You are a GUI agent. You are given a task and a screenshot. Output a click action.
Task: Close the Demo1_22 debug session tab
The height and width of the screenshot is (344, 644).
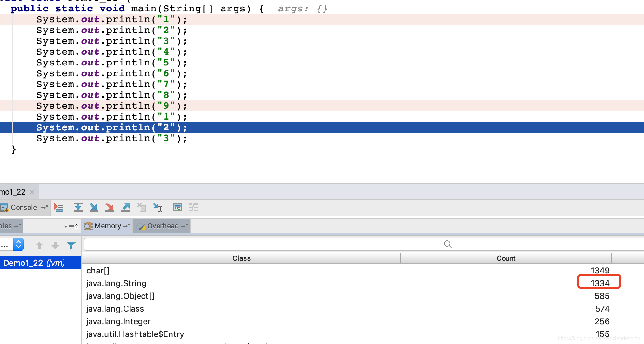pyautogui.click(x=32, y=192)
